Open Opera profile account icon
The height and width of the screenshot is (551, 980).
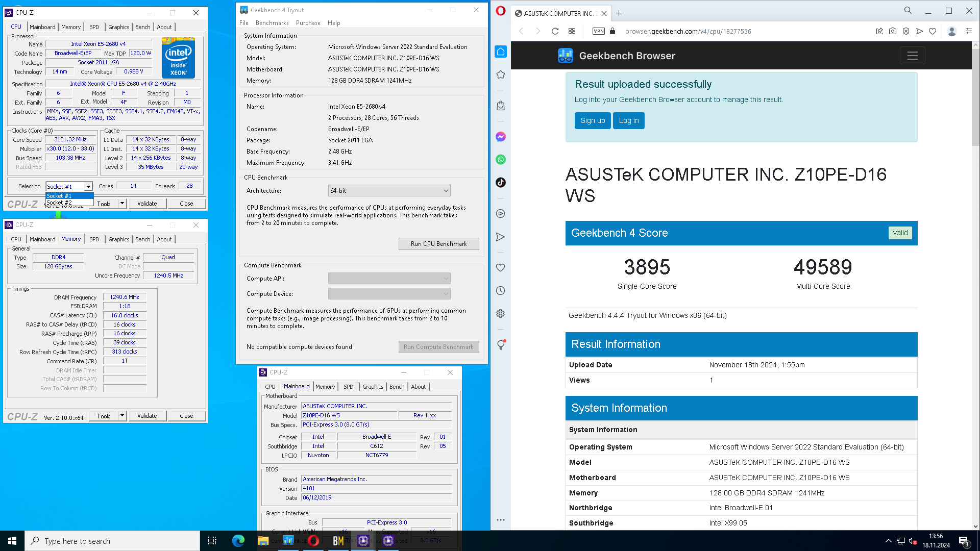[x=952, y=31]
